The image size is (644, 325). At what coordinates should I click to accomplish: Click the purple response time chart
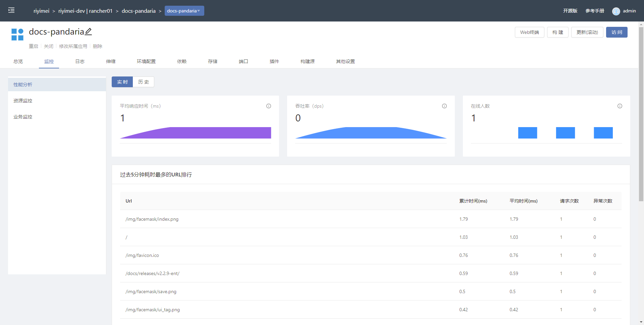196,133
